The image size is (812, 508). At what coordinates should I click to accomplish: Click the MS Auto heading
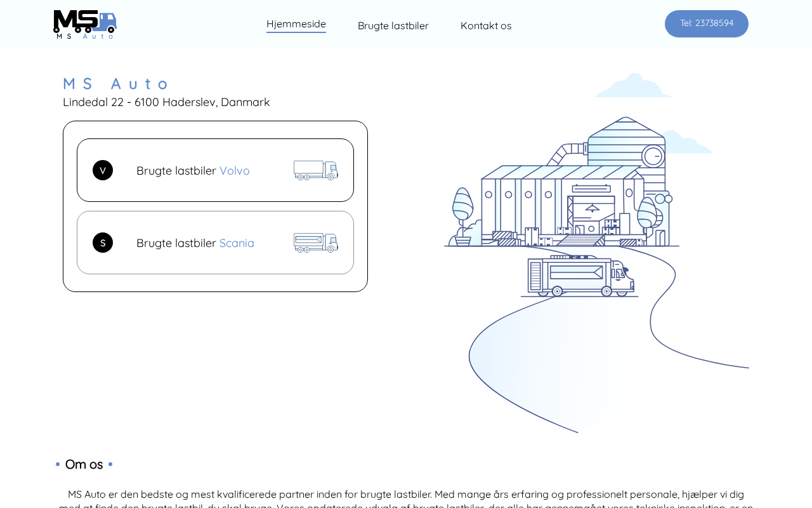[x=116, y=83]
